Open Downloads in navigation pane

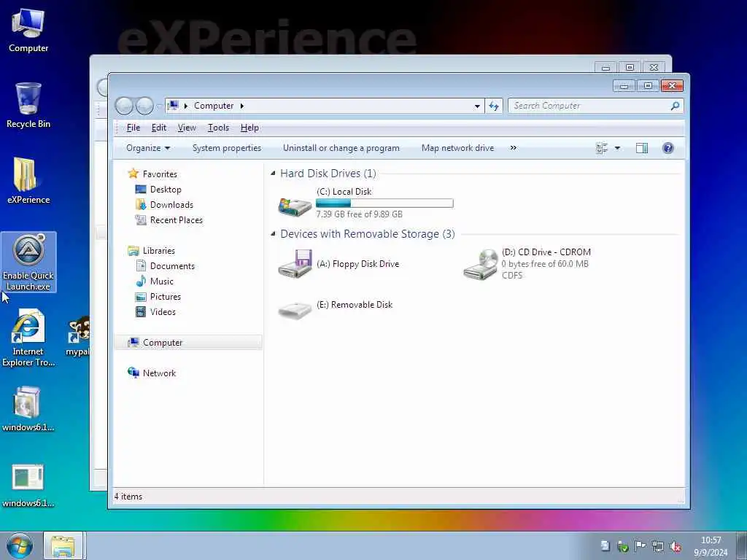coord(164,205)
